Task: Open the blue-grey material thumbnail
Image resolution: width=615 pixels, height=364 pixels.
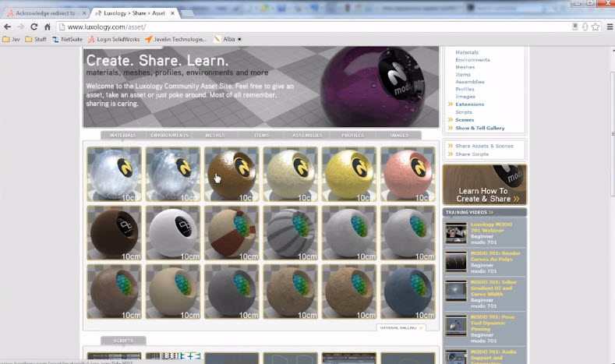Action: [408, 292]
